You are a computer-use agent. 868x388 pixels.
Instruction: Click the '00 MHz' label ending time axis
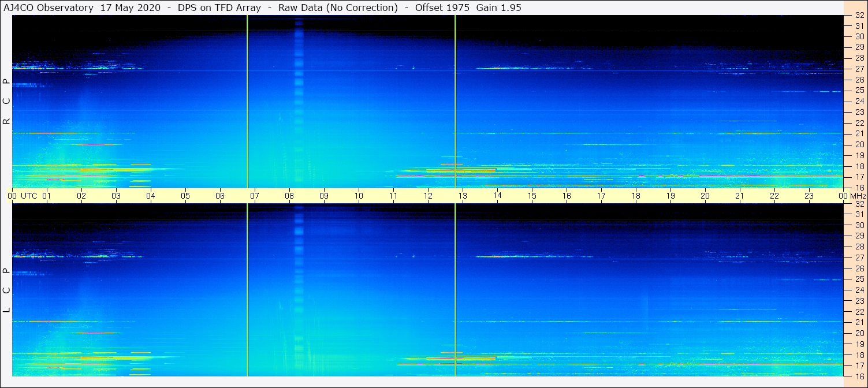pyautogui.click(x=852, y=196)
